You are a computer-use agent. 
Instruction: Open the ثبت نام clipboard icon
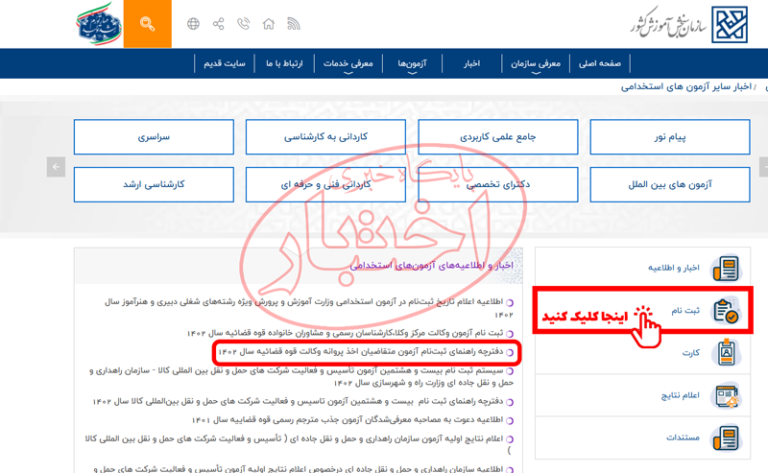724,311
